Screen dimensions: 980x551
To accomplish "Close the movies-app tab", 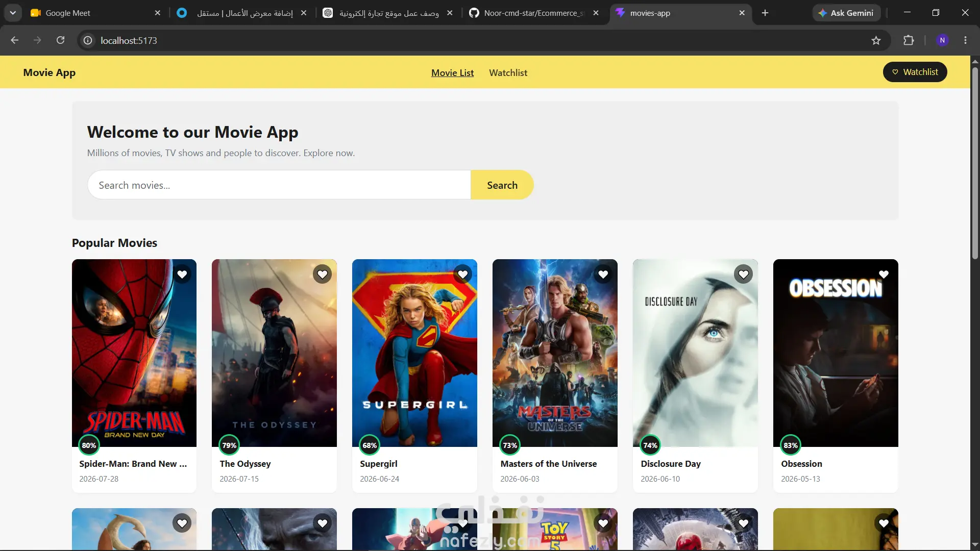I will click(x=742, y=13).
